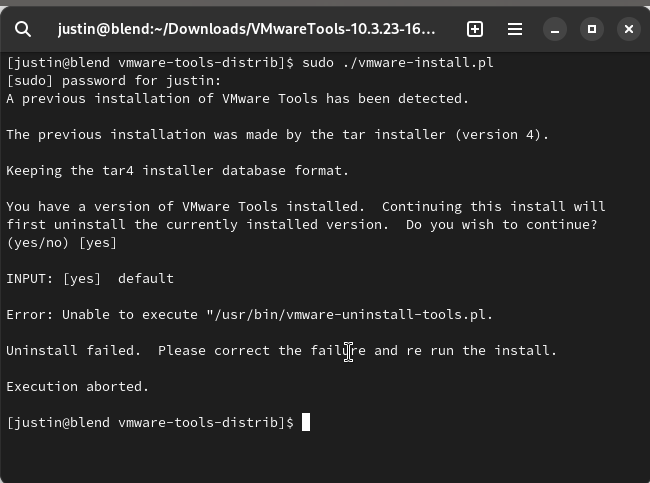Click the 'INPUT: [yes] default' line

(x=90, y=279)
